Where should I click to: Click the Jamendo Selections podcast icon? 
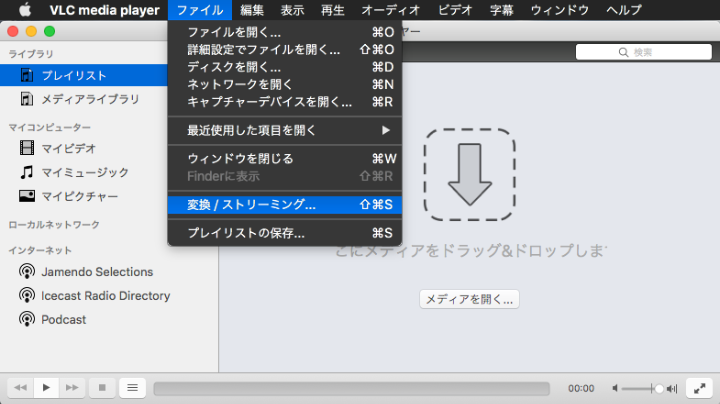point(27,272)
